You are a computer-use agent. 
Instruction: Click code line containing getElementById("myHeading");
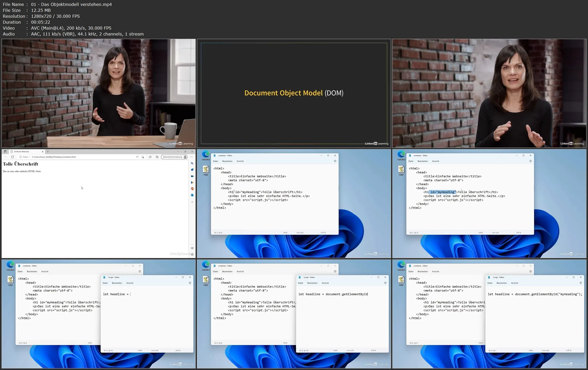pyautogui.click(x=535, y=294)
